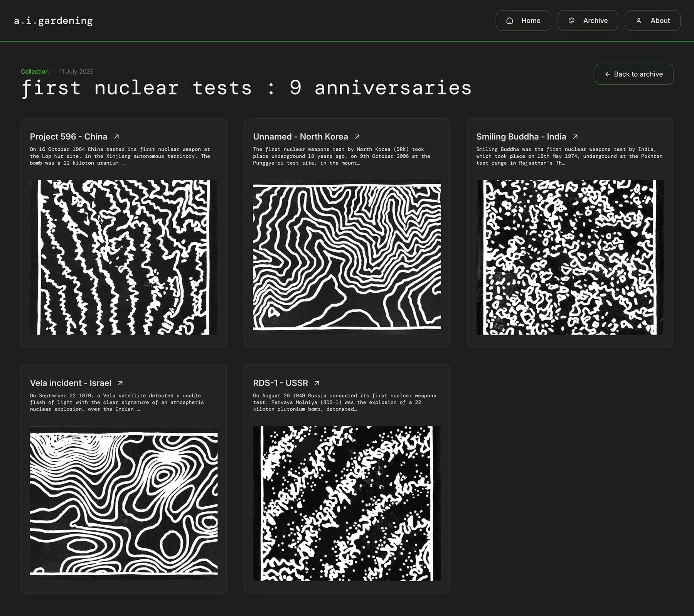
Task: Click the arrow icon beside Vela incident - Israel
Action: pyautogui.click(x=120, y=383)
